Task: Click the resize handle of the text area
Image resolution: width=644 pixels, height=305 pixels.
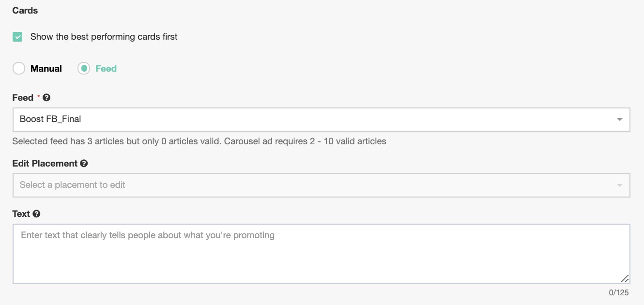Action: [x=625, y=278]
